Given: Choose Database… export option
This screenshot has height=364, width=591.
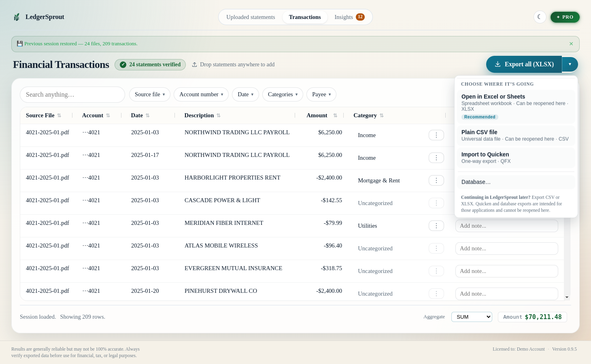Looking at the screenshot, I should coord(516,182).
